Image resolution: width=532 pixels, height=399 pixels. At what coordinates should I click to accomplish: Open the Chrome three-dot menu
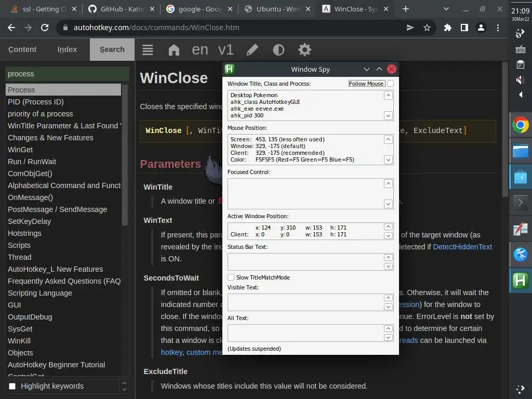[498, 28]
